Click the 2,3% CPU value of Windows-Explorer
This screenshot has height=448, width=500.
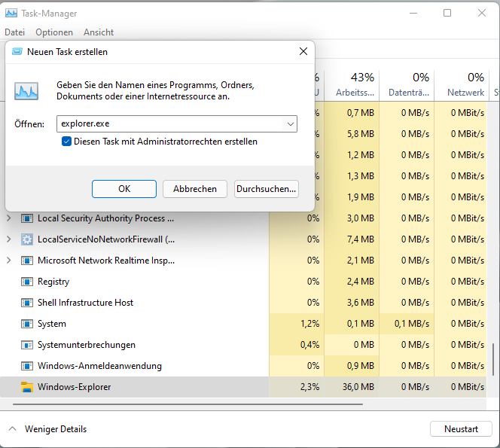[x=310, y=387]
